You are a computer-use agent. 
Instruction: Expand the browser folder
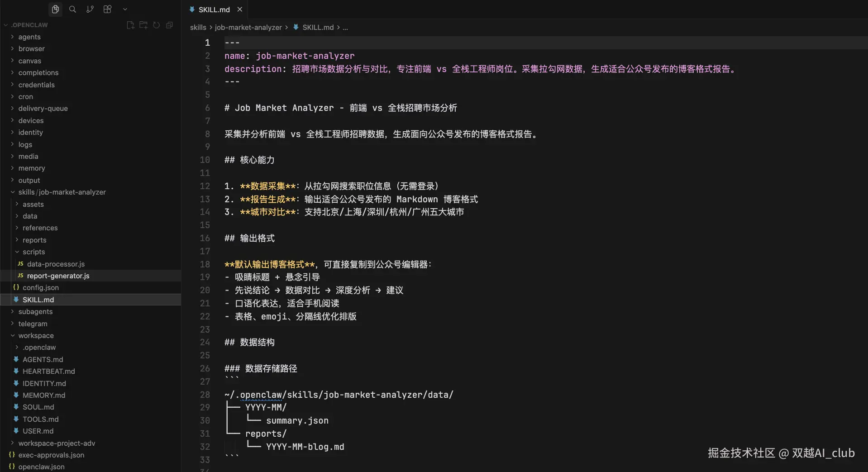[x=32, y=49]
